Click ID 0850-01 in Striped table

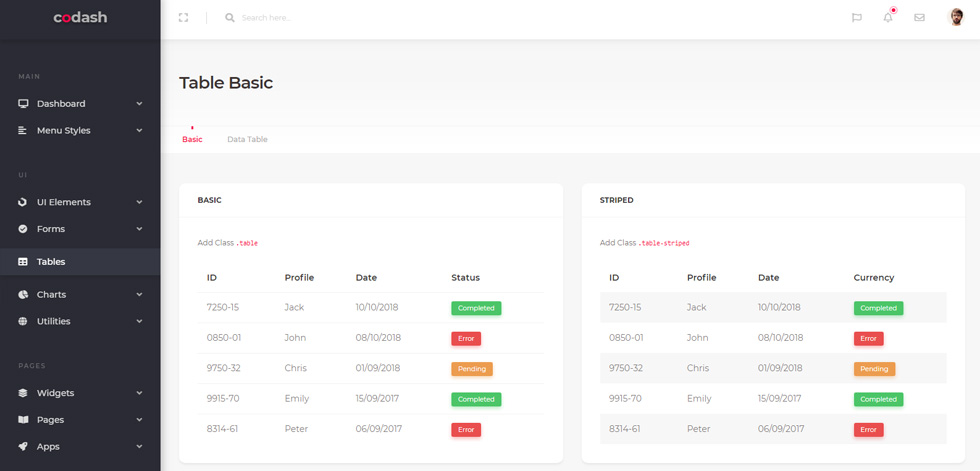pyautogui.click(x=626, y=338)
